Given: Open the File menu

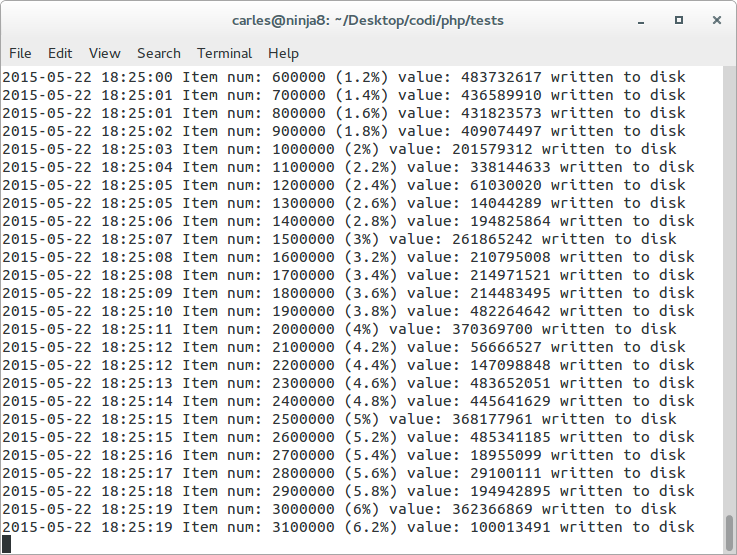Looking at the screenshot, I should click(x=20, y=53).
